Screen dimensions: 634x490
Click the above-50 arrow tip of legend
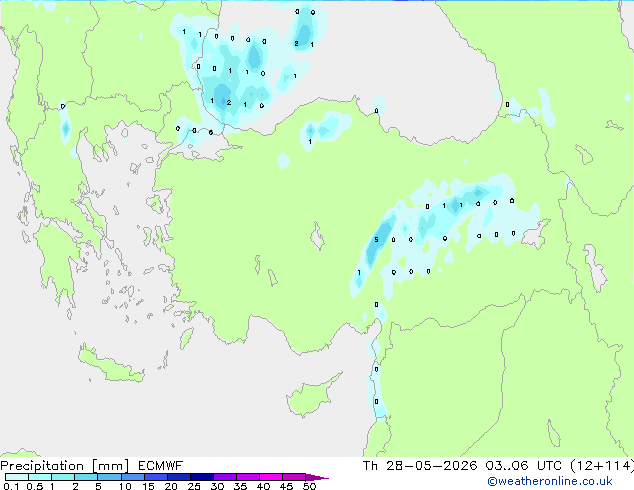click(x=317, y=477)
